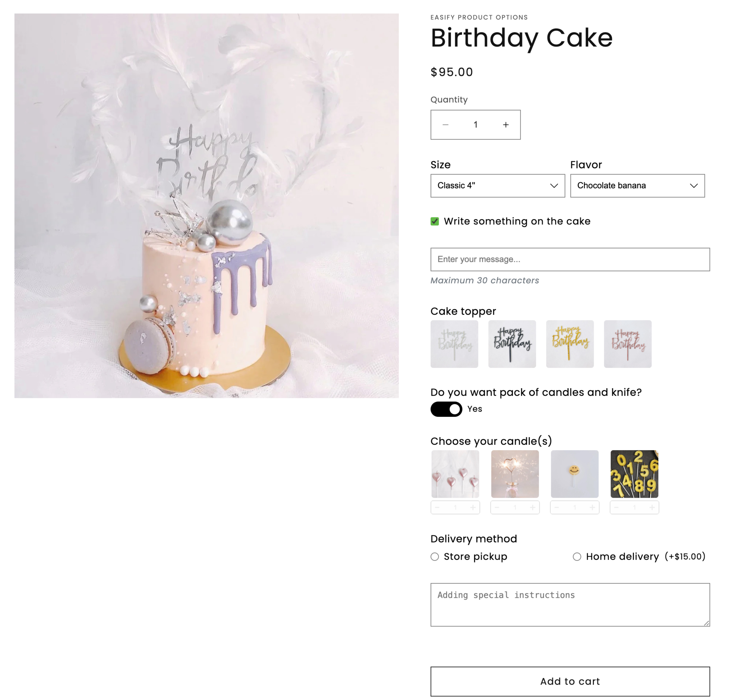Click the cake message input field
The width and height of the screenshot is (740, 700).
[570, 259]
